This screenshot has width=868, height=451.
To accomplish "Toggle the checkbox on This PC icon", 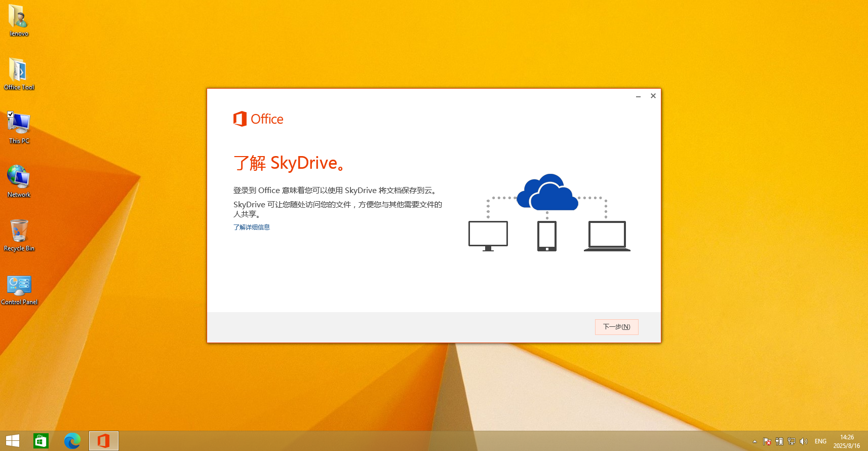I will click(x=10, y=115).
